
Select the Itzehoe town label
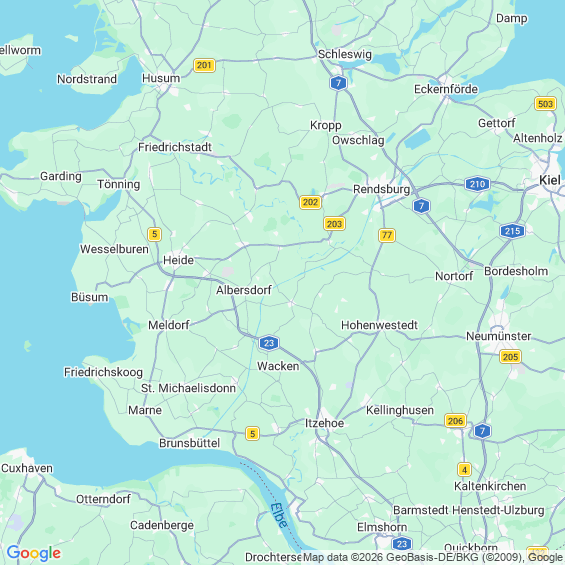(324, 423)
